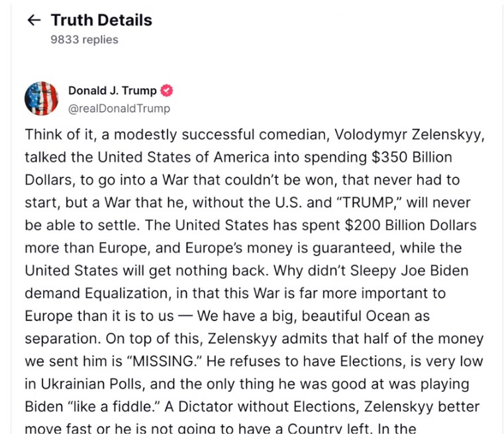Click the $200 Billion Dollars text
This screenshot has width=504, height=437.
coord(410,225)
